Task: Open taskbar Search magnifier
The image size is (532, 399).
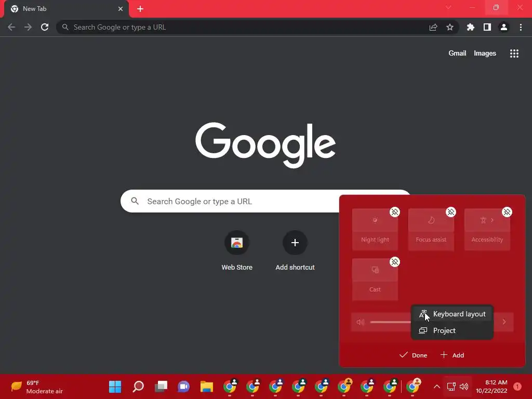Action: pos(138,387)
